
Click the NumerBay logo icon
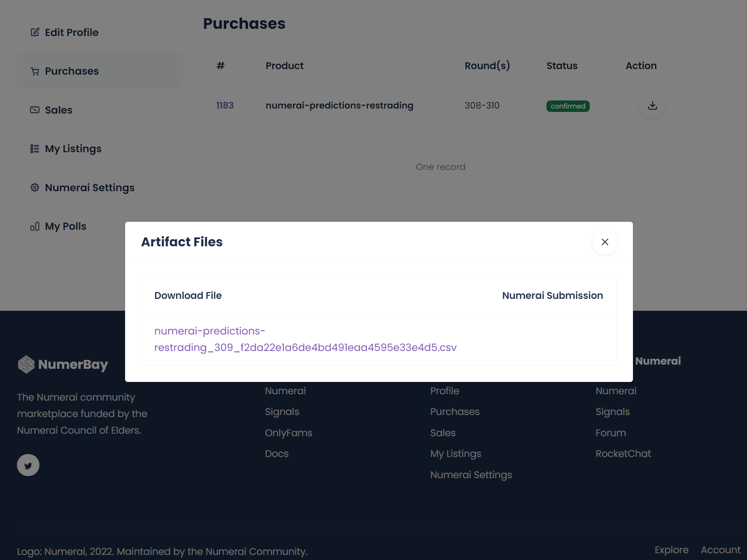(26, 364)
